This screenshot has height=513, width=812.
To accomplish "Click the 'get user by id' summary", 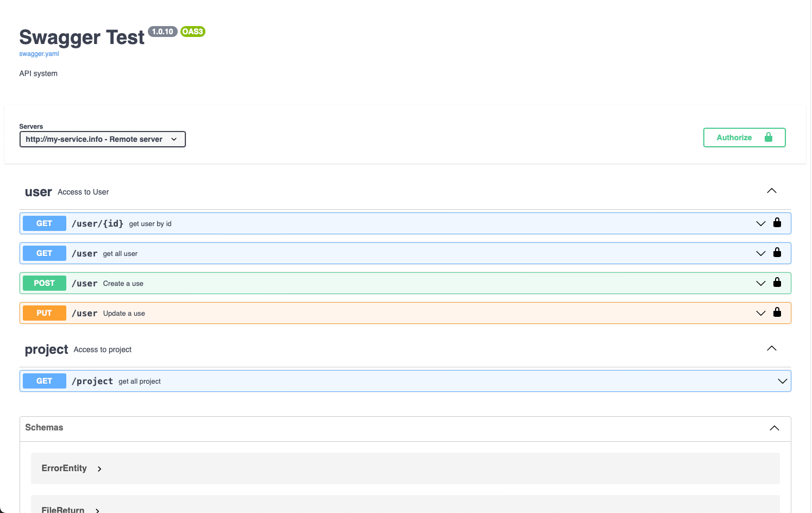I will point(150,224).
